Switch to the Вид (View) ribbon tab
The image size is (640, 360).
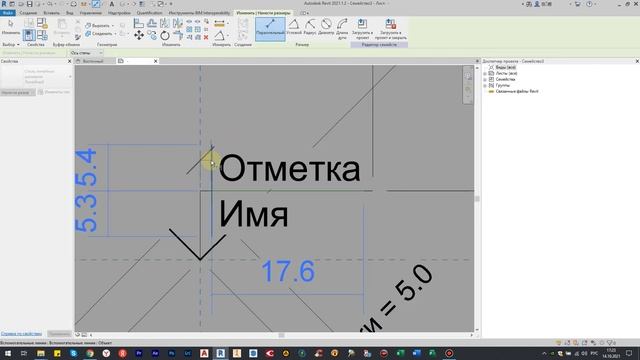click(x=70, y=13)
